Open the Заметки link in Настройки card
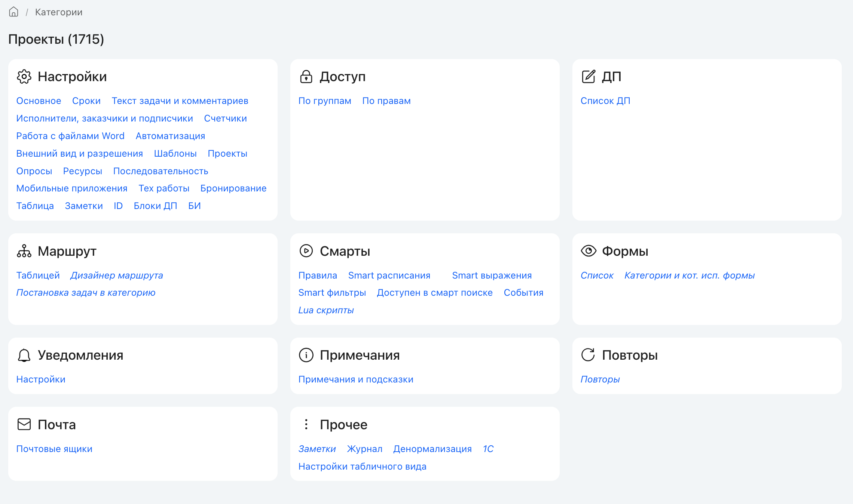Screen dimensions: 853x504 click(x=84, y=206)
